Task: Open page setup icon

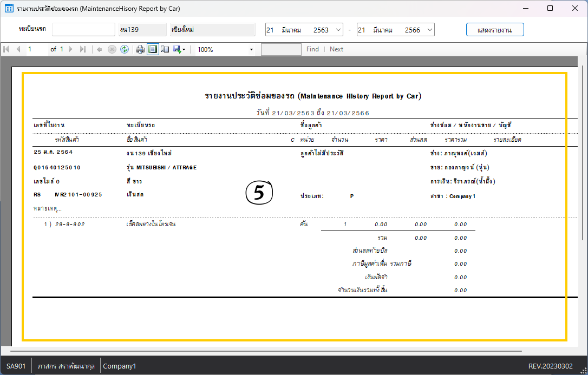Action: tap(165, 49)
